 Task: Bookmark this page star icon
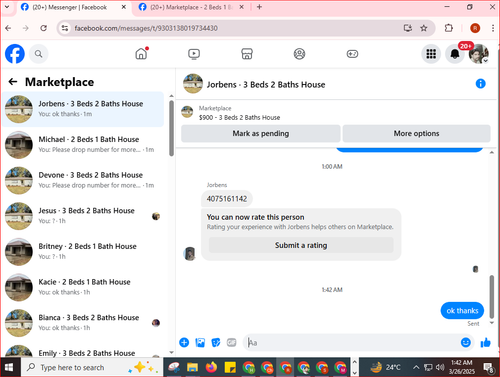[x=424, y=28]
